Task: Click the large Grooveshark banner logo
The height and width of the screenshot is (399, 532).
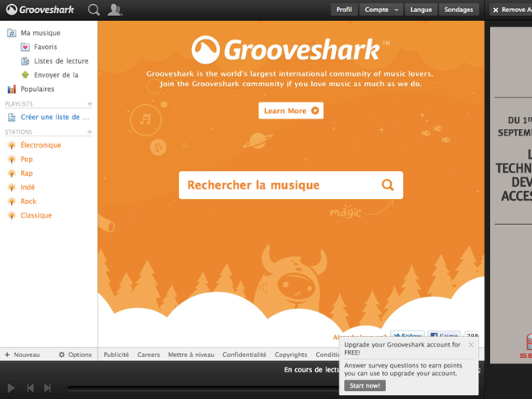Action: pyautogui.click(x=290, y=50)
